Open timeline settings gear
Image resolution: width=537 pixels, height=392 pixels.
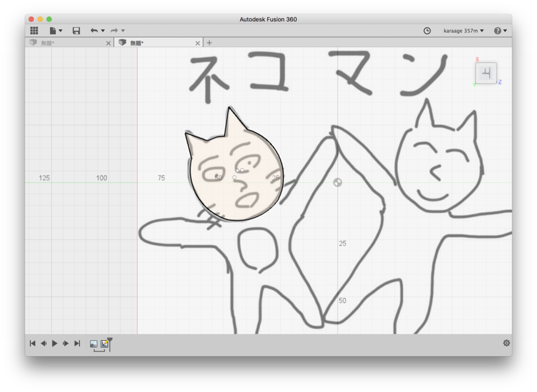pyautogui.click(x=507, y=343)
